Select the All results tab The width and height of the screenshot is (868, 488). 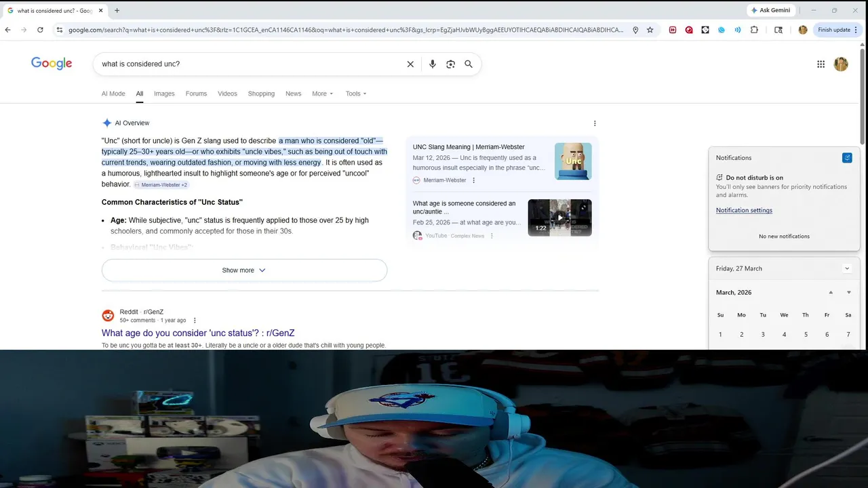[x=139, y=94]
